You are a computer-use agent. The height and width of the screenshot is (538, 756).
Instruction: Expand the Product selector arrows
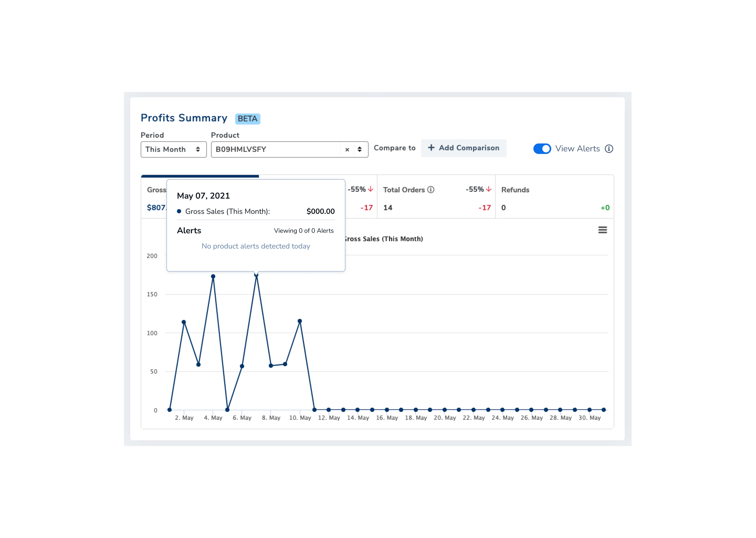[x=360, y=150]
